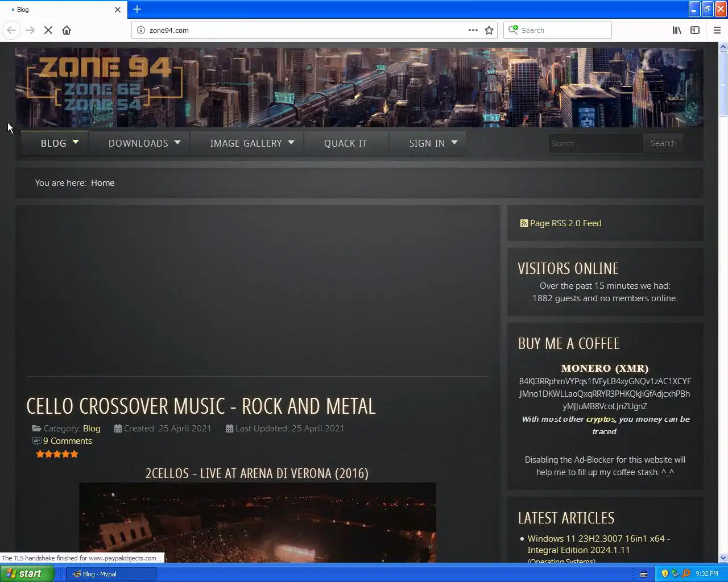728x582 pixels.
Task: Click the Monero wallet address text
Action: [x=605, y=394]
